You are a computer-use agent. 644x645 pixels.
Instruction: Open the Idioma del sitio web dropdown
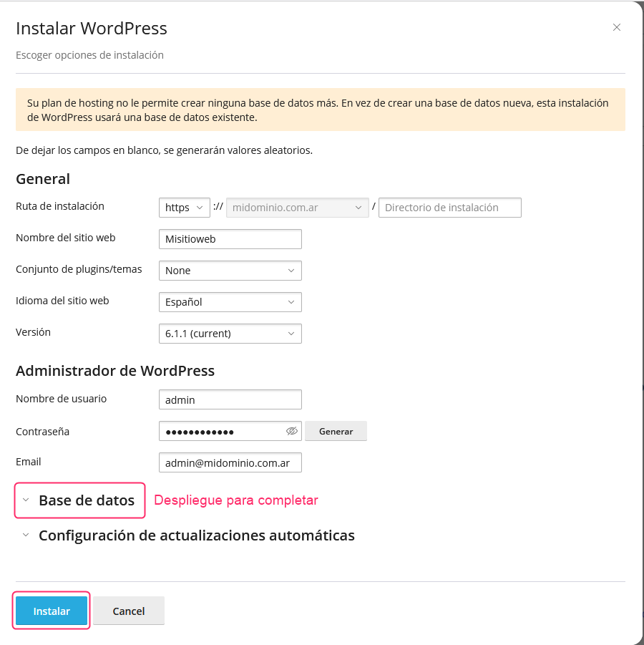[x=230, y=302]
